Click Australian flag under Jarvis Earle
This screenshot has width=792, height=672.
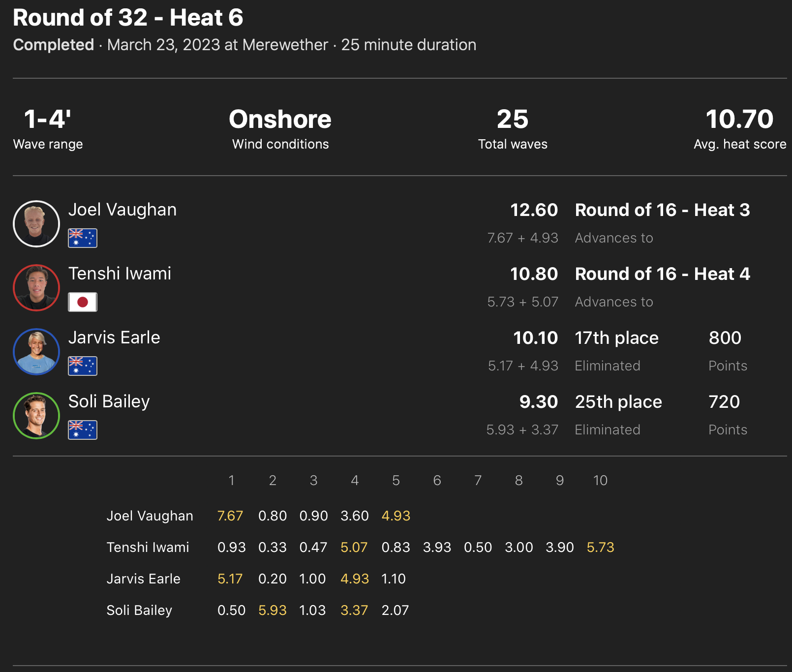(x=83, y=366)
